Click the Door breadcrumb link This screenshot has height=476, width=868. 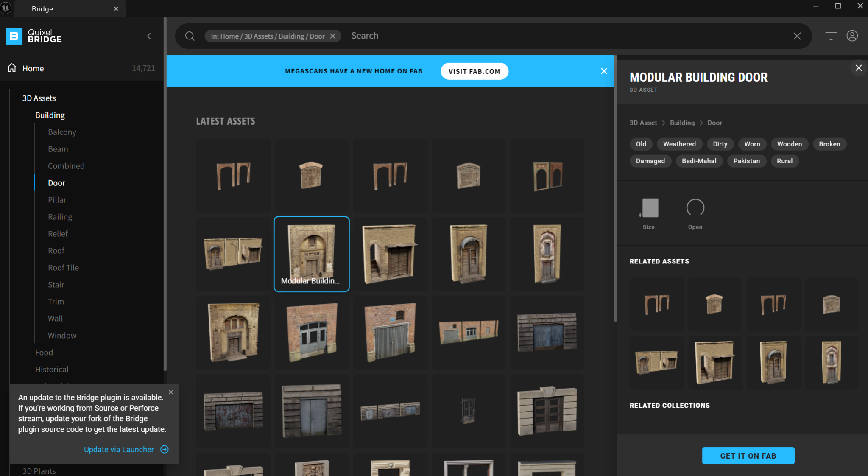(x=714, y=123)
